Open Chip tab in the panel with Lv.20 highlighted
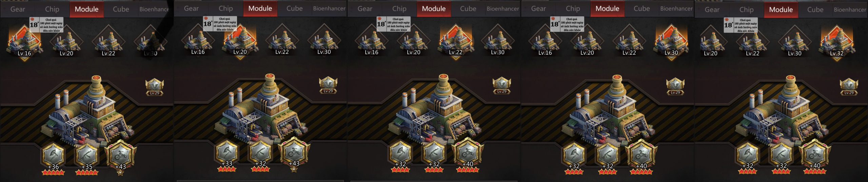The width and height of the screenshot is (868, 182). [x=225, y=8]
